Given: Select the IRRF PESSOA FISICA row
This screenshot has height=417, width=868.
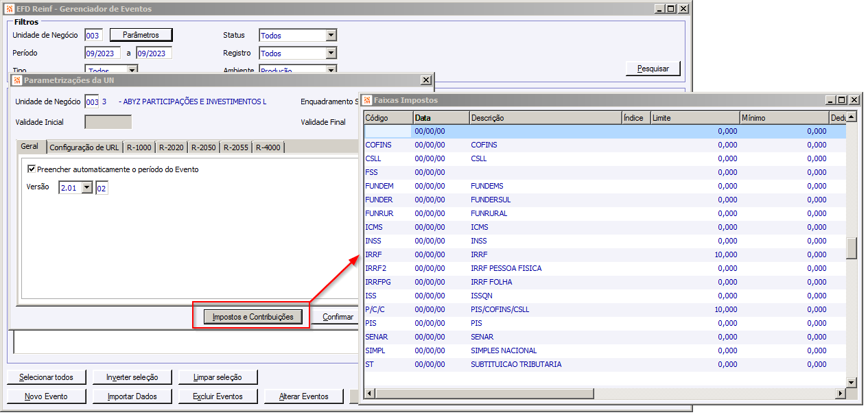Looking at the screenshot, I should (x=605, y=268).
